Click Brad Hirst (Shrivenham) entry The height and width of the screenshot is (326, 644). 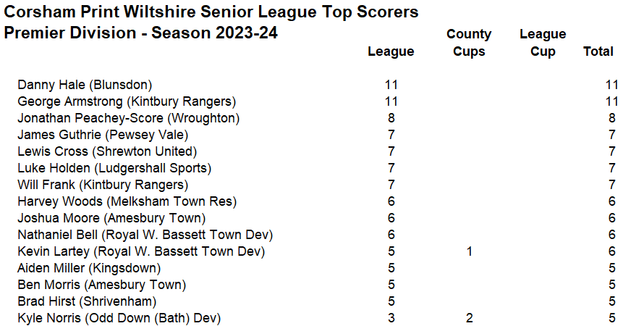(87, 301)
